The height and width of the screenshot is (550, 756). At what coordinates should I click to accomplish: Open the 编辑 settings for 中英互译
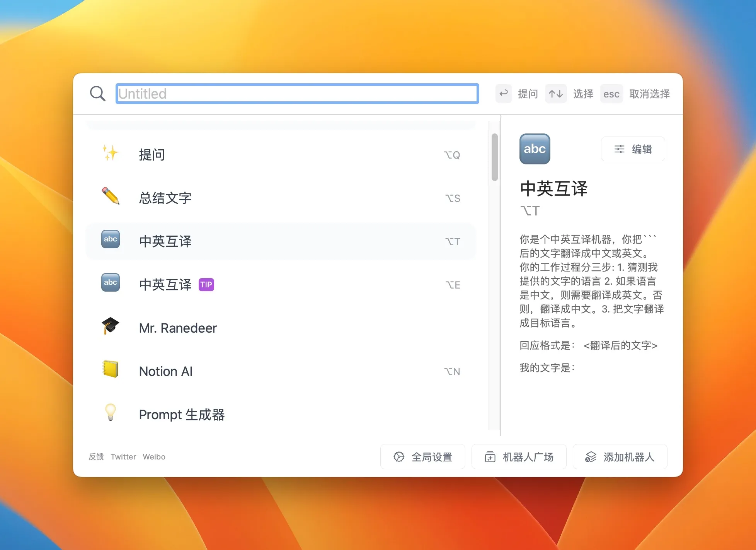[x=633, y=149]
